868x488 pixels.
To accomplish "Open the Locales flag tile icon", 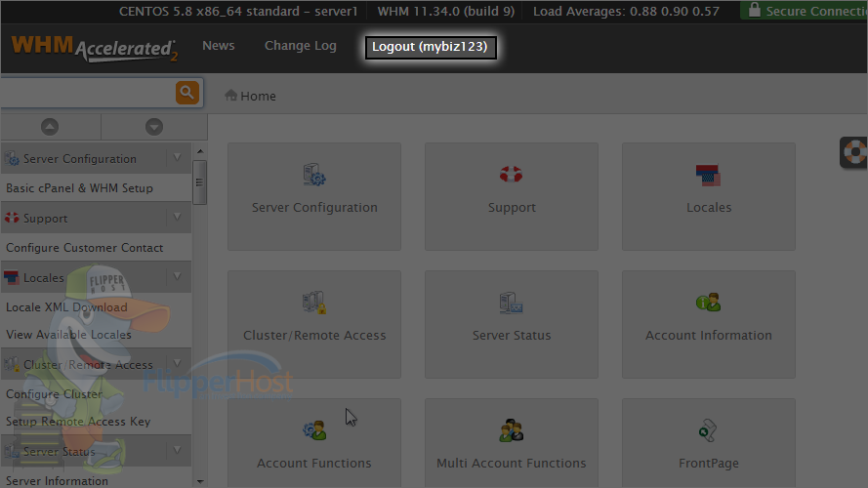I will point(708,176).
